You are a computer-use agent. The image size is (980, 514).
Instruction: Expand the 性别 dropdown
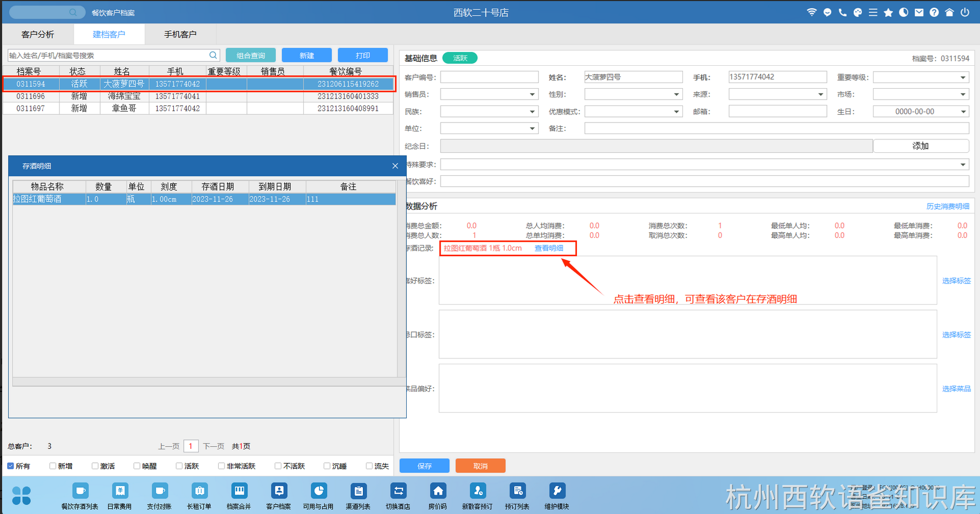(676, 94)
